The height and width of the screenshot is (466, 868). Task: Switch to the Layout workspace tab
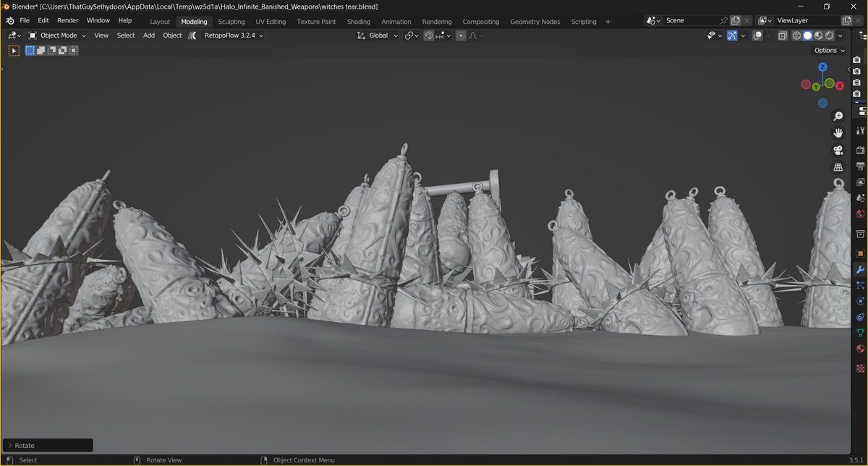tap(160, 22)
